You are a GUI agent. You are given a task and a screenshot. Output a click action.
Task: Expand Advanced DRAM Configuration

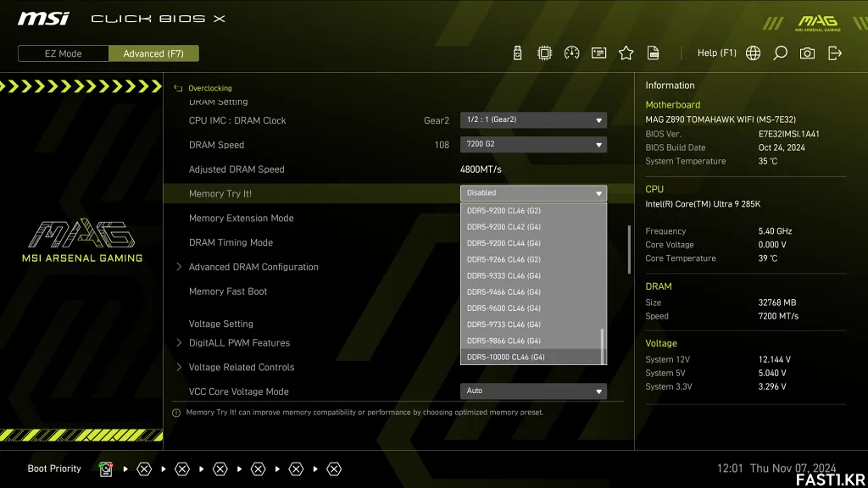[x=253, y=267]
